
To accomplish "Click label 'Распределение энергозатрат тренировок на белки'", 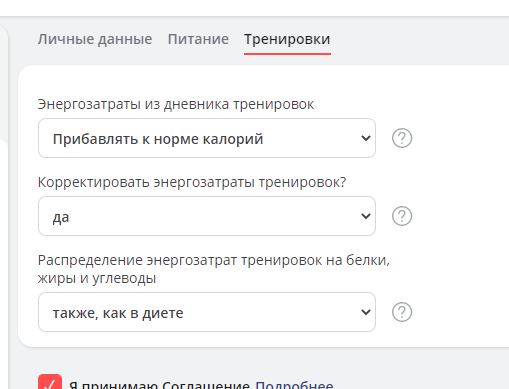I will (x=214, y=260).
